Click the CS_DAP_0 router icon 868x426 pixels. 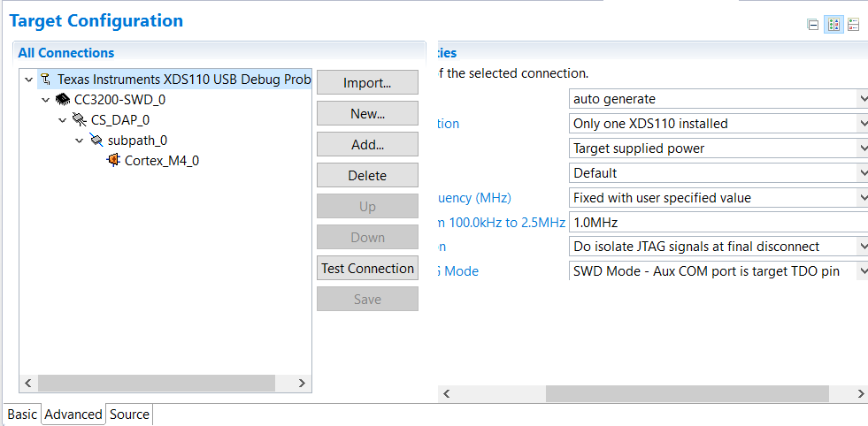pyautogui.click(x=80, y=120)
